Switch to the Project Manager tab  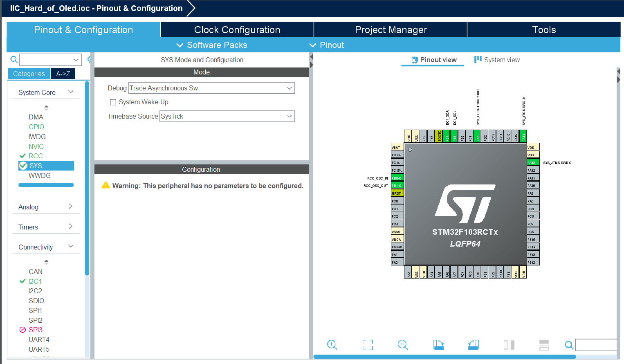[x=391, y=30]
